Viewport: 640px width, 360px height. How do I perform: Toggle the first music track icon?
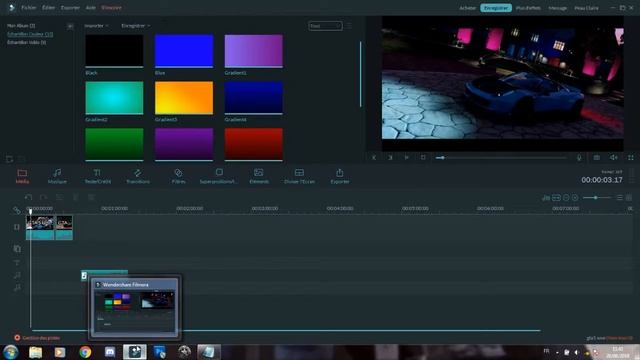[17, 276]
